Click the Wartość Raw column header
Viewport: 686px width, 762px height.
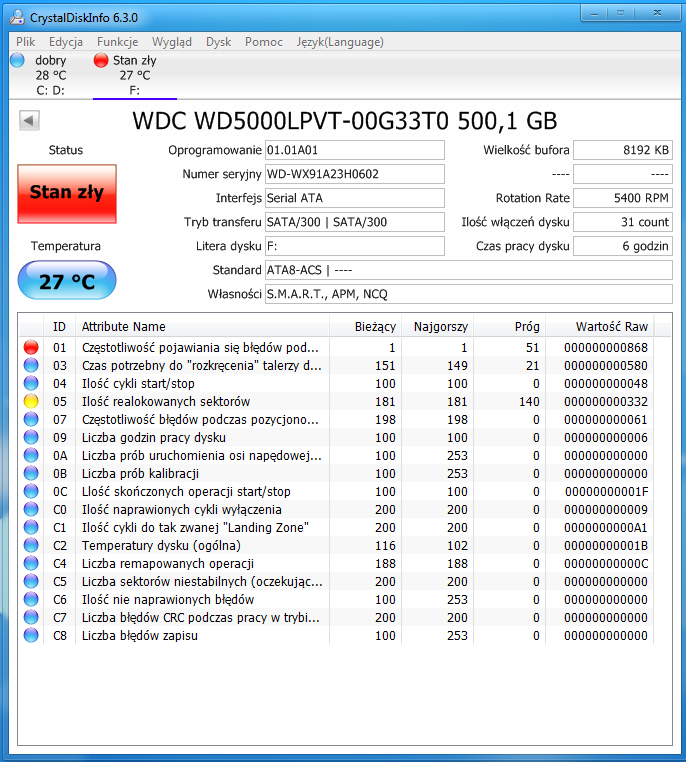point(600,327)
